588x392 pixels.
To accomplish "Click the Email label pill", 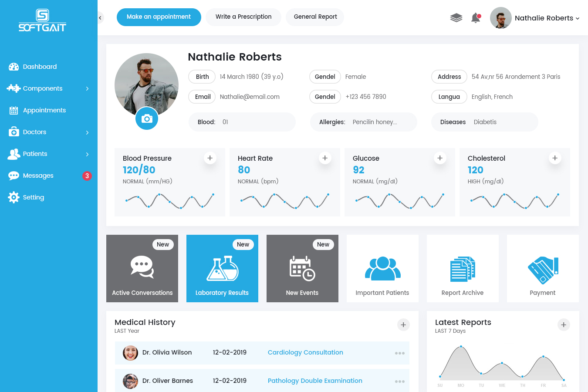I will 202,97.
